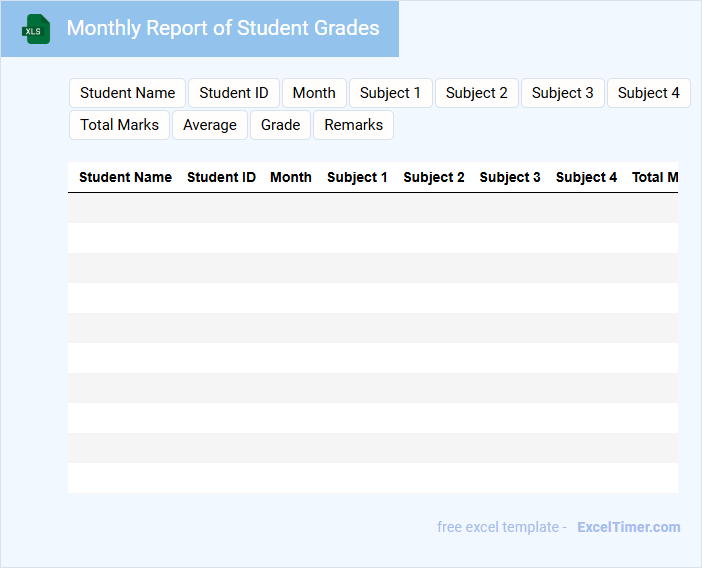The image size is (702, 568).
Task: Click the Total Marks tag button
Action: 120,125
